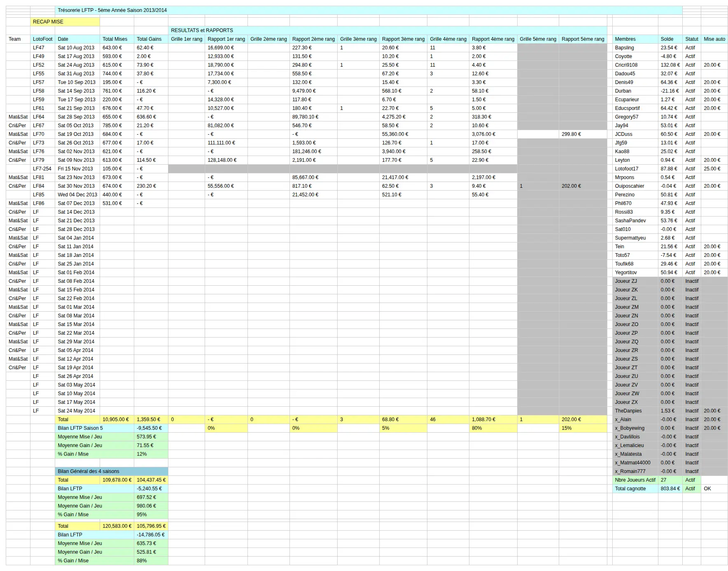Select the 'Rapport 2ème rang' header cell

point(313,39)
